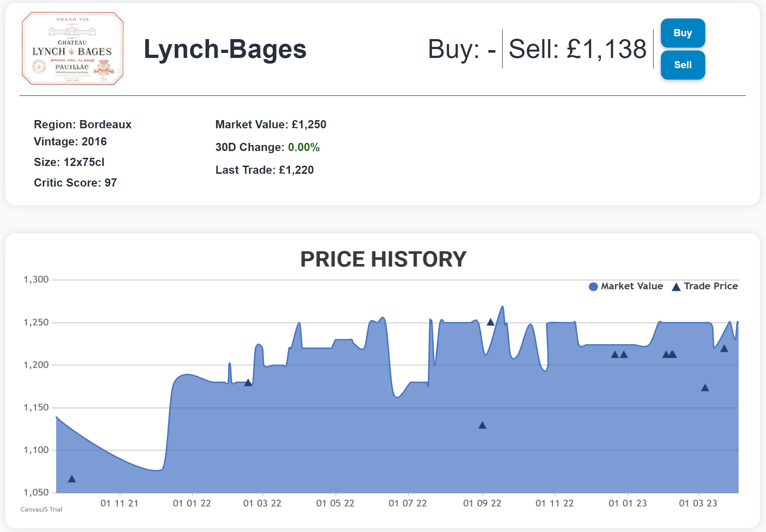The height and width of the screenshot is (532, 766).
Task: Click the CanvasJS Trial credit link
Action: pos(41,509)
